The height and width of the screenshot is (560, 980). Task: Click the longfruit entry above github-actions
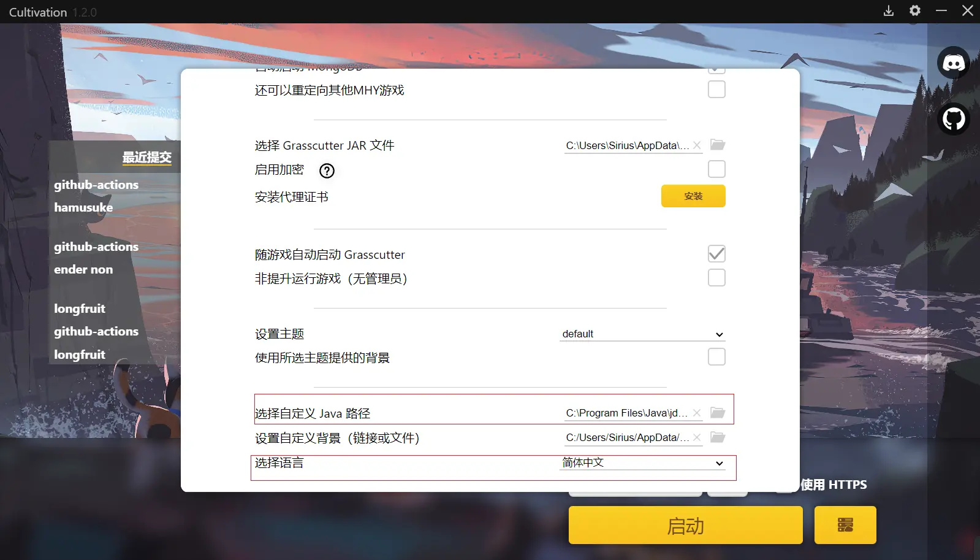(x=80, y=309)
